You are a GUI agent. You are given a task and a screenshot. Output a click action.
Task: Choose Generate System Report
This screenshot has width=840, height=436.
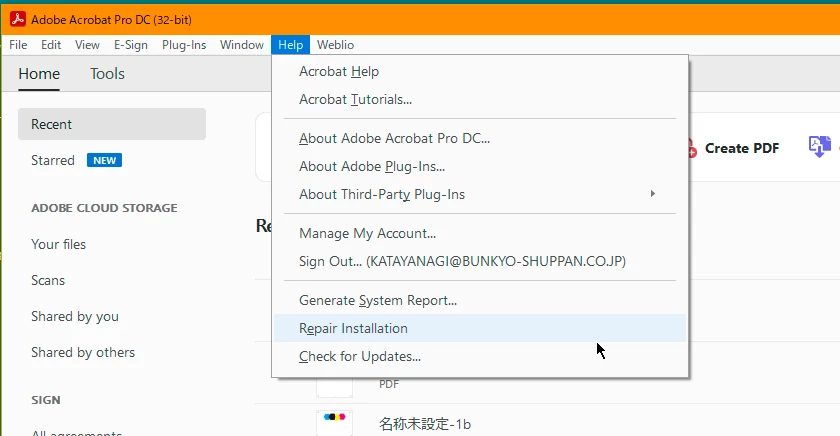click(480, 300)
